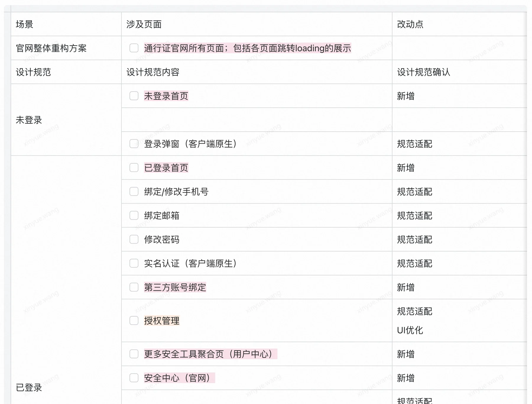The width and height of the screenshot is (532, 404).
Task: Toggle the 安全中心（官网）checkbox
Action: click(134, 378)
